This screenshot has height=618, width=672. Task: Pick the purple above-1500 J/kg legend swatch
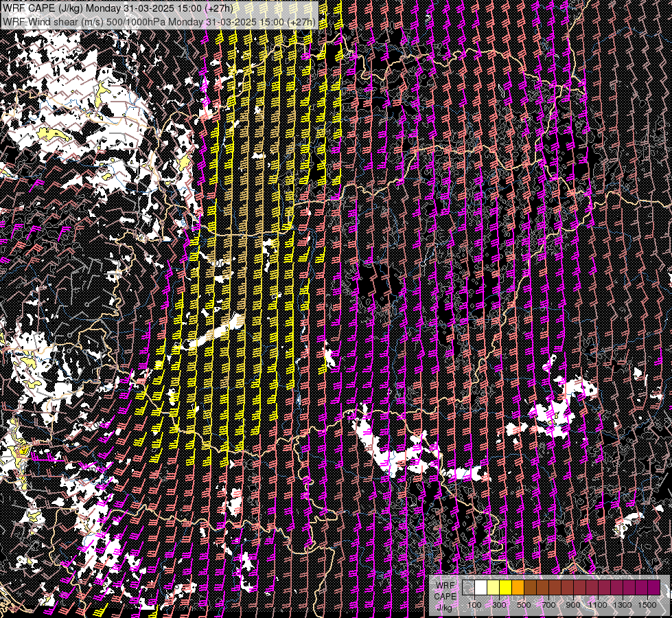(654, 588)
